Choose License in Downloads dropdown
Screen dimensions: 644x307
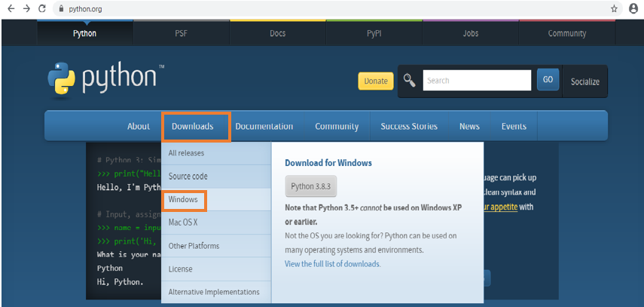point(216,269)
